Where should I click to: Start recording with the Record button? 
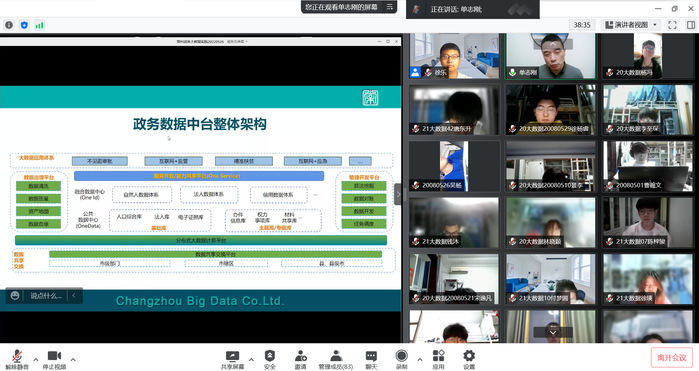point(401,359)
